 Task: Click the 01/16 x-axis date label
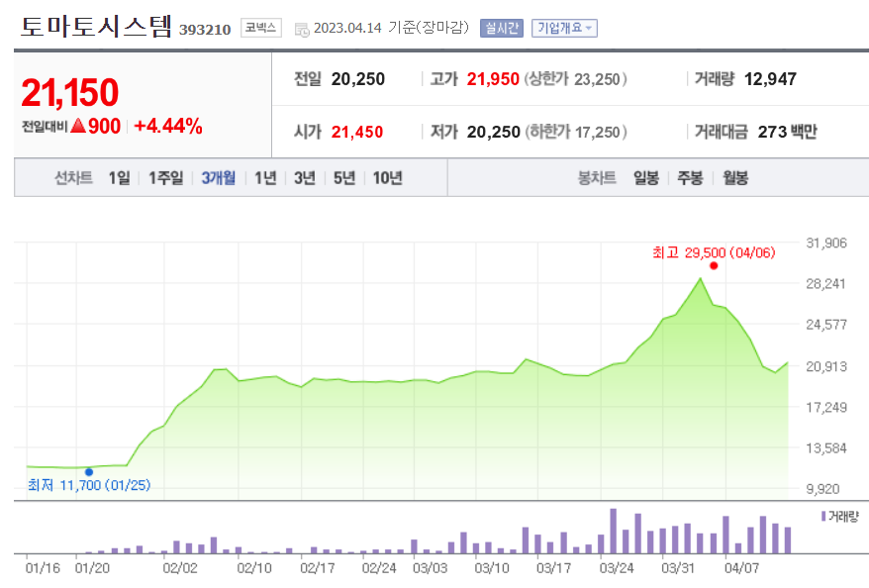[43, 568]
